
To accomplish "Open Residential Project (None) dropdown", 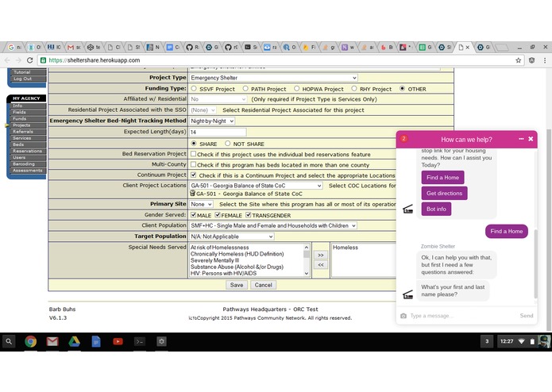I will [x=203, y=110].
